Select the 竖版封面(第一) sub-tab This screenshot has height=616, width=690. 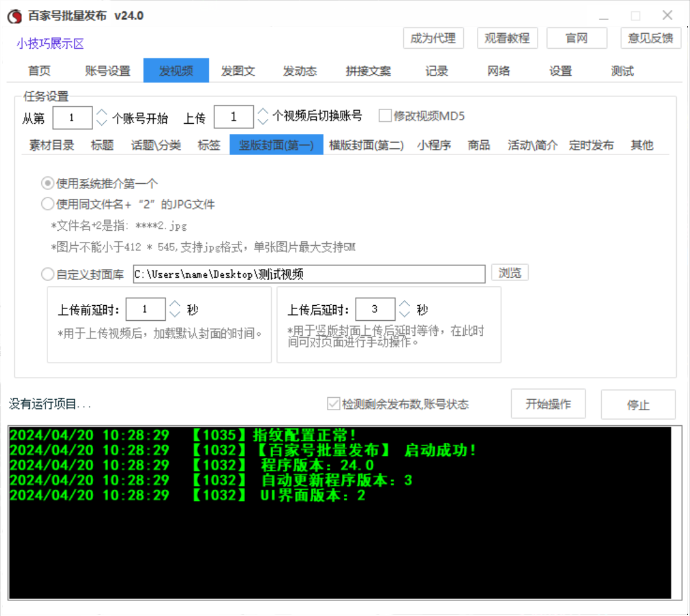pyautogui.click(x=276, y=145)
